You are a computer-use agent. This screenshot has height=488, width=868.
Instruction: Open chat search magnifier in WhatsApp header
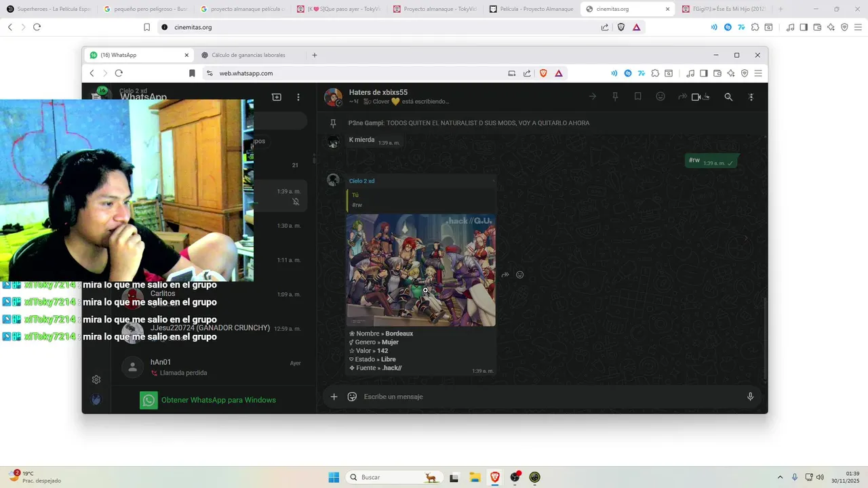pos(728,97)
